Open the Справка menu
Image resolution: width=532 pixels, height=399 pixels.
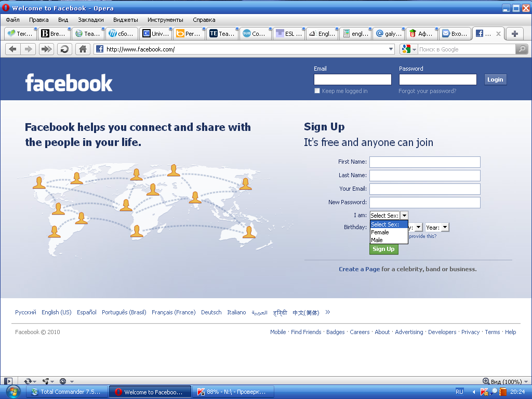click(x=204, y=20)
